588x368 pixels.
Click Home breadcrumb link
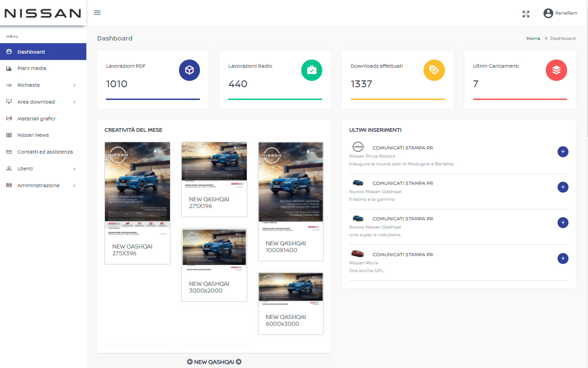(x=533, y=39)
